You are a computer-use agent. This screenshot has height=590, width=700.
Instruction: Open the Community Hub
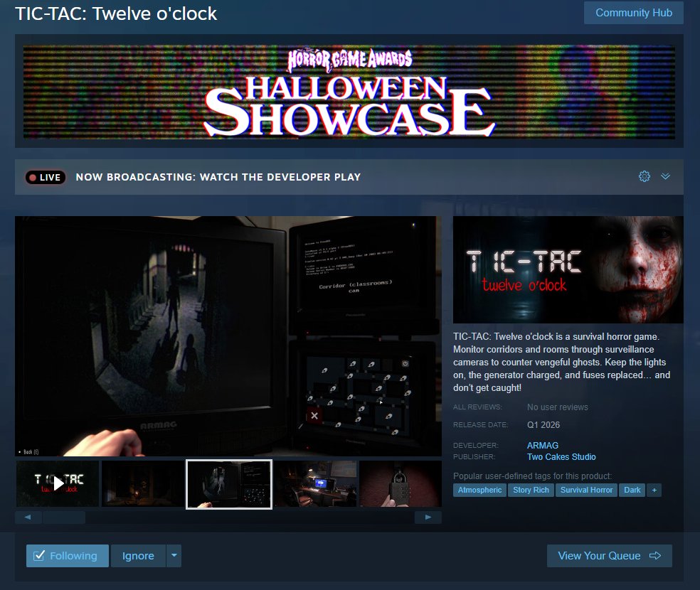coord(633,12)
